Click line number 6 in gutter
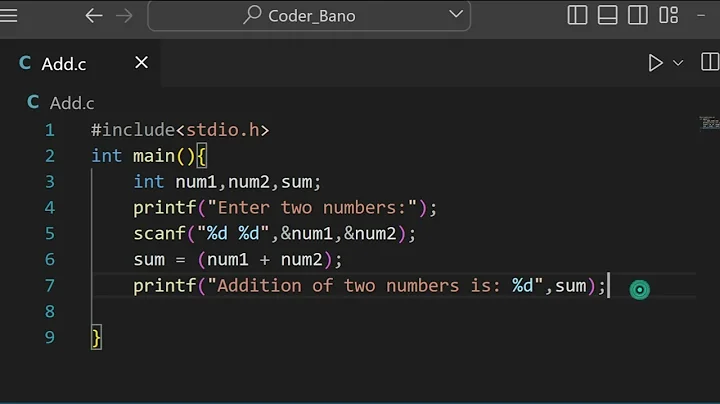 click(50, 259)
